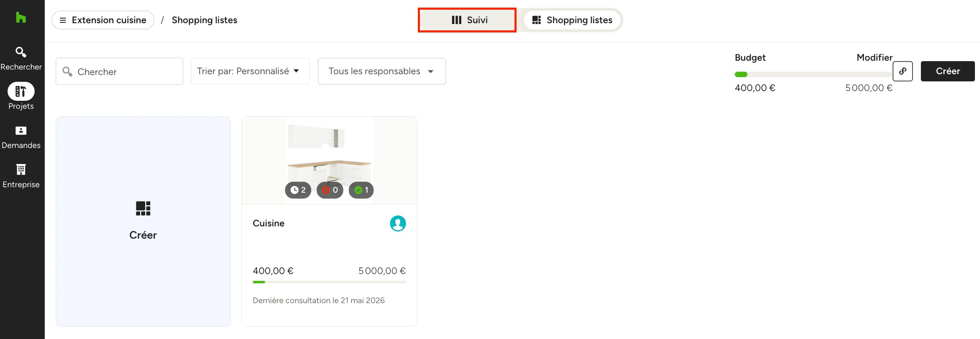Switch to the Shopping listes tab

tap(572, 20)
